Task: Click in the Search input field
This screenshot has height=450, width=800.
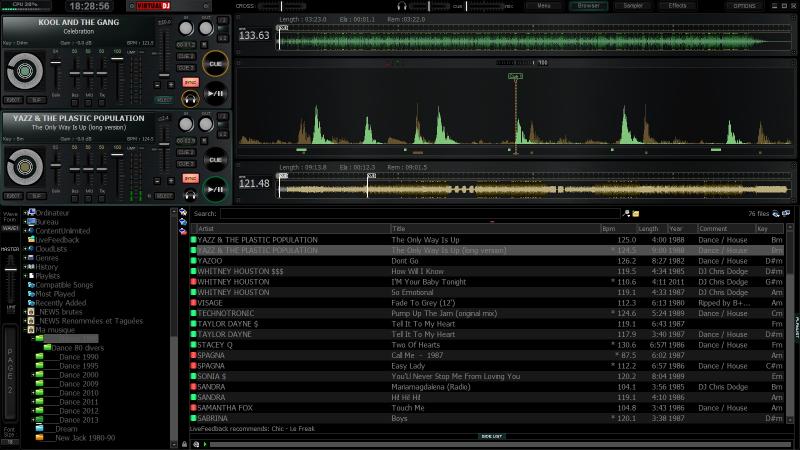Action: (420, 214)
